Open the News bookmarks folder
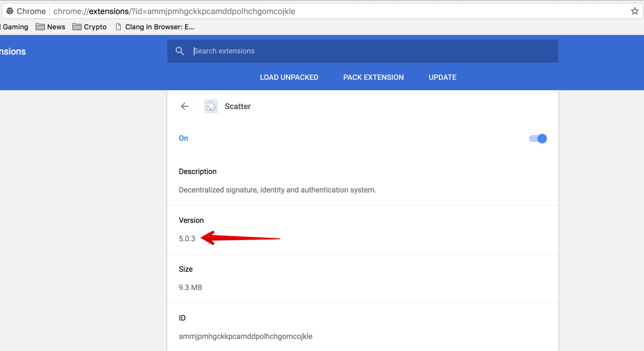644x351 pixels. [x=51, y=26]
